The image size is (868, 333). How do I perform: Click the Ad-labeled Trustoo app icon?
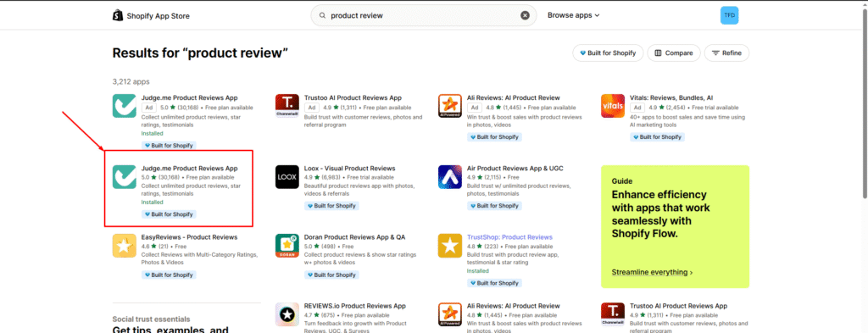[x=287, y=106]
